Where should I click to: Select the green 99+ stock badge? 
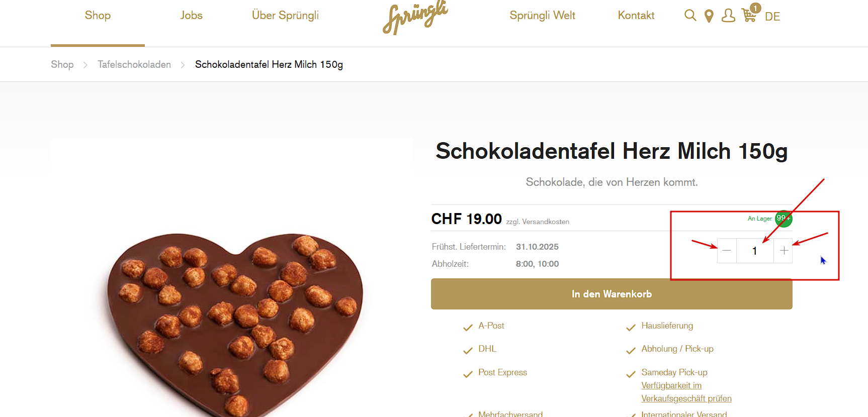tap(784, 219)
